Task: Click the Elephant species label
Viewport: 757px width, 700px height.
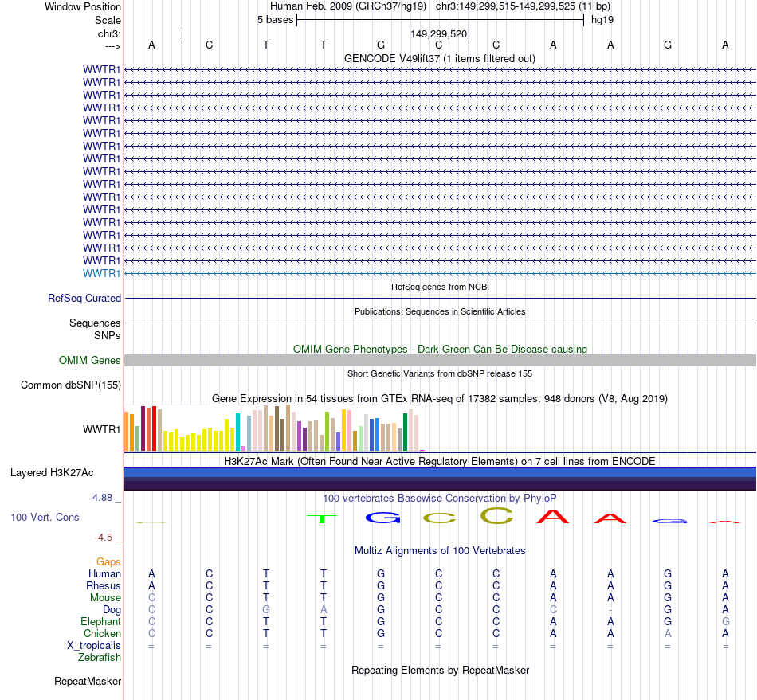Action: [x=101, y=621]
